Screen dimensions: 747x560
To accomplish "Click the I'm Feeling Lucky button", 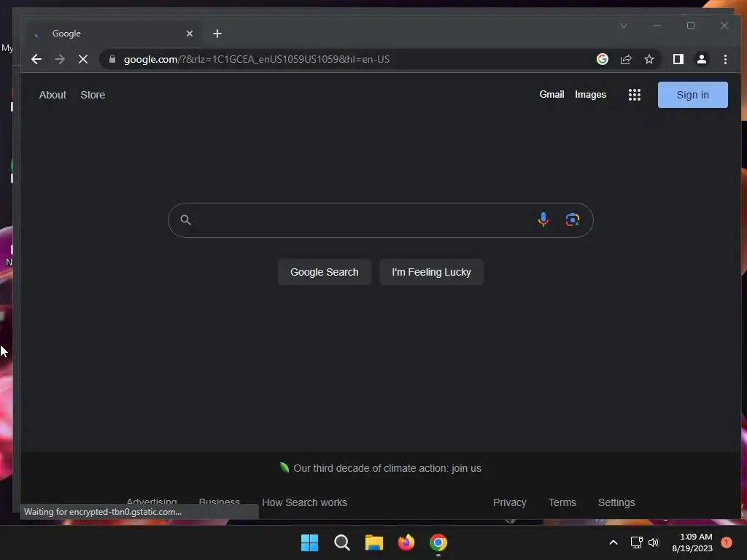I will [x=431, y=272].
